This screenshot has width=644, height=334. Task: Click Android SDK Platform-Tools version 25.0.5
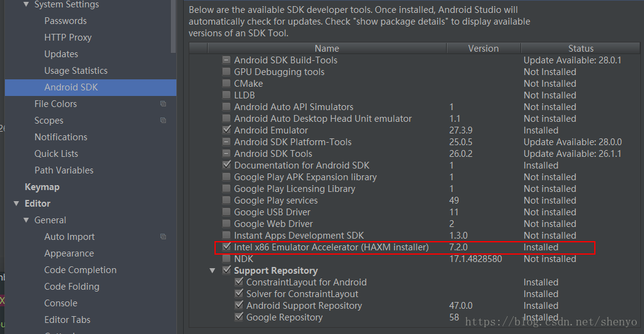(461, 142)
